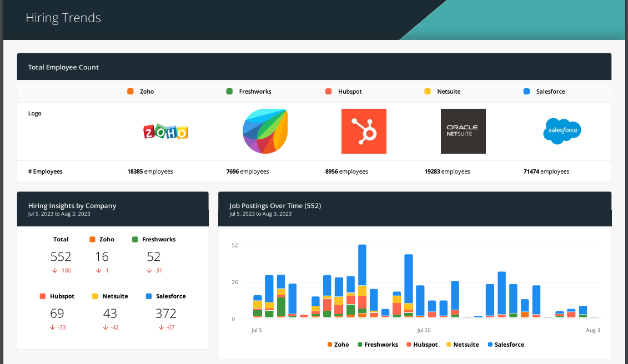Expand the Job Postings Over Time header

point(275,205)
